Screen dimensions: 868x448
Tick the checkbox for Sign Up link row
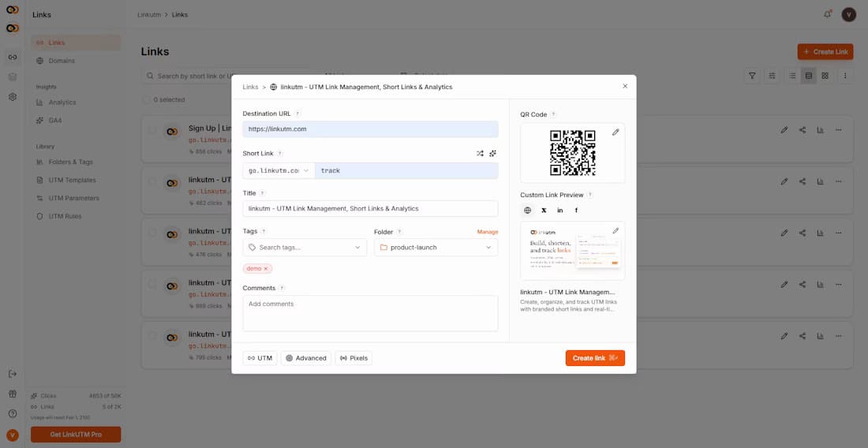(x=152, y=130)
